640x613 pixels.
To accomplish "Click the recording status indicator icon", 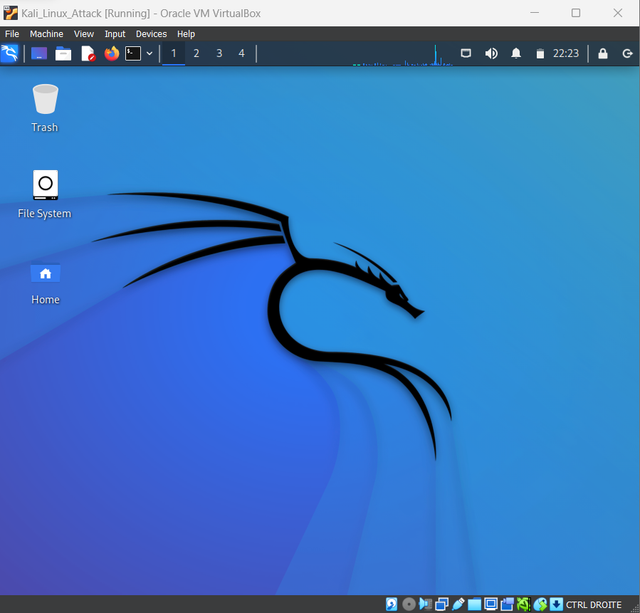I will (507, 604).
